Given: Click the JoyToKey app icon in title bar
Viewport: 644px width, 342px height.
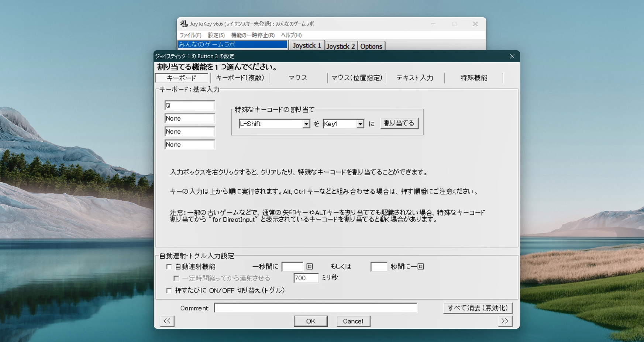Looking at the screenshot, I should click(184, 24).
